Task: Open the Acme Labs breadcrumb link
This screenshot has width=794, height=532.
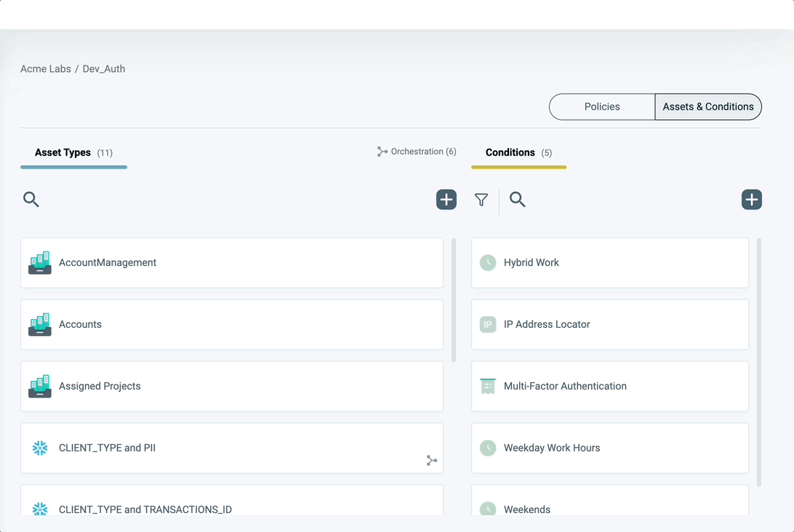Action: [x=46, y=69]
